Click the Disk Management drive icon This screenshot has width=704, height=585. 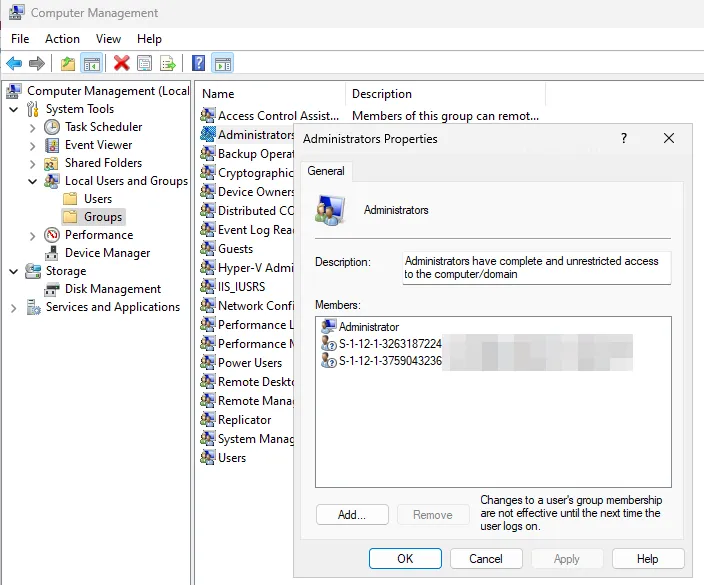click(x=52, y=289)
